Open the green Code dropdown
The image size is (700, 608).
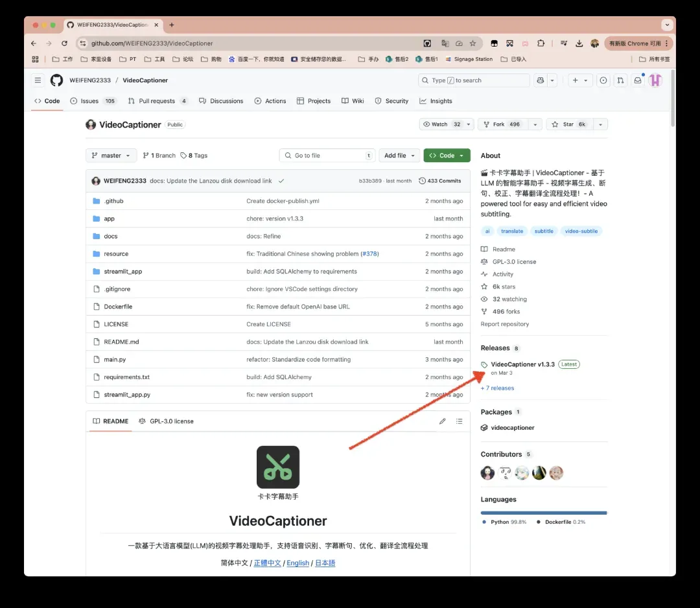[447, 156]
